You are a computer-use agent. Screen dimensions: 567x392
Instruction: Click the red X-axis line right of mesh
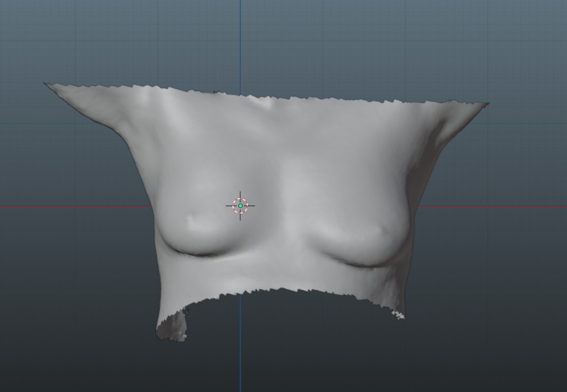(496, 206)
